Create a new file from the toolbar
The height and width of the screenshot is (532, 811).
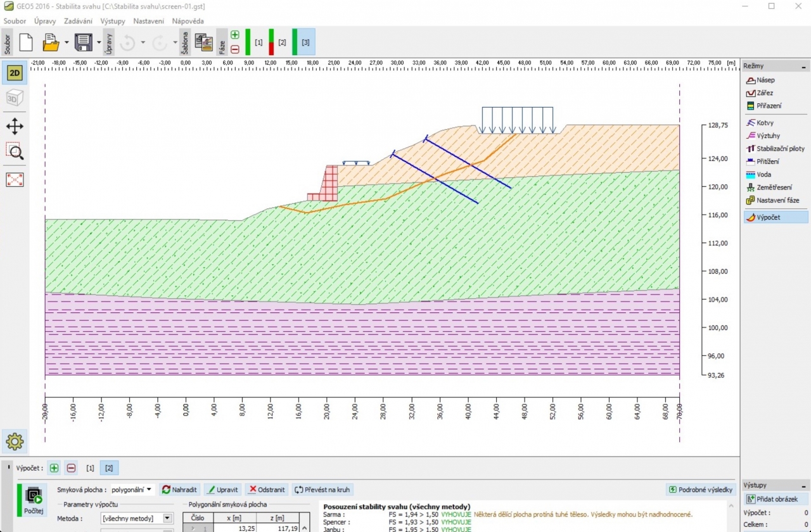pyautogui.click(x=26, y=42)
